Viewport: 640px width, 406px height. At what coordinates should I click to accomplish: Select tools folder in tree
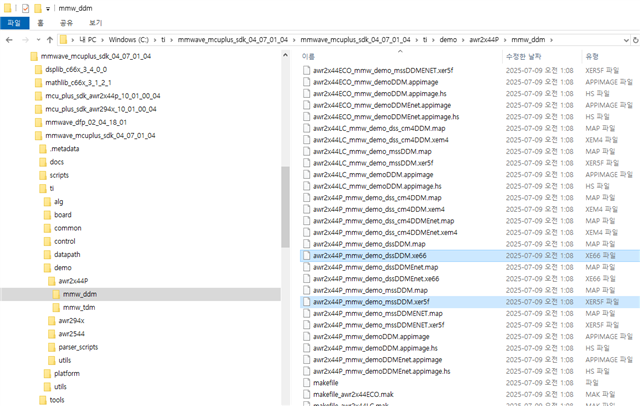pyautogui.click(x=57, y=400)
